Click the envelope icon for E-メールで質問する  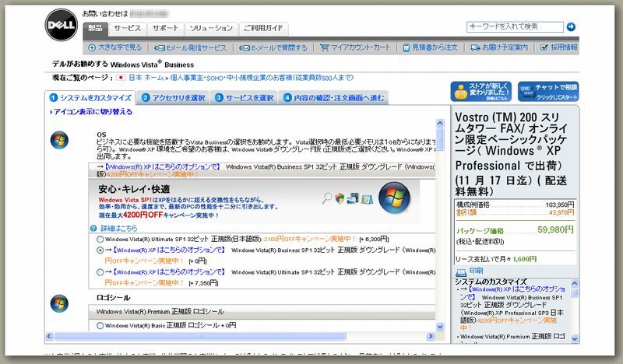coord(245,48)
